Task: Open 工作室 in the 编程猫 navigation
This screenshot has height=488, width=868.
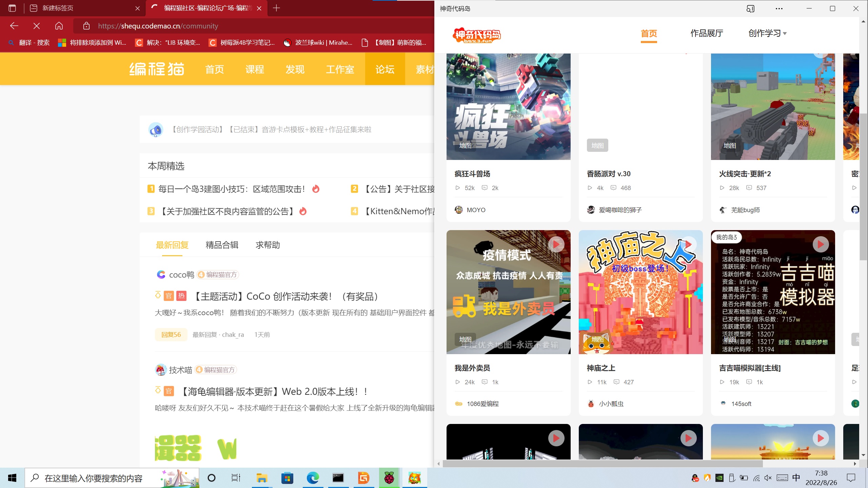Action: (x=340, y=69)
